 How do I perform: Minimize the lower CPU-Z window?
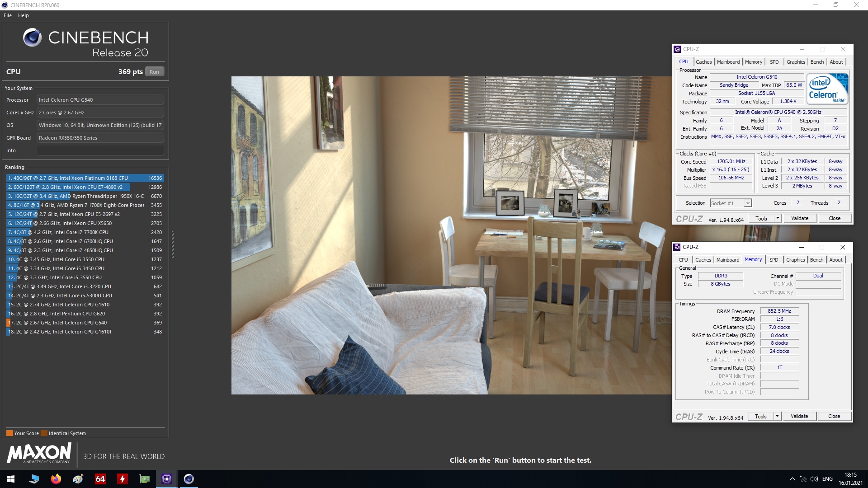coord(801,247)
